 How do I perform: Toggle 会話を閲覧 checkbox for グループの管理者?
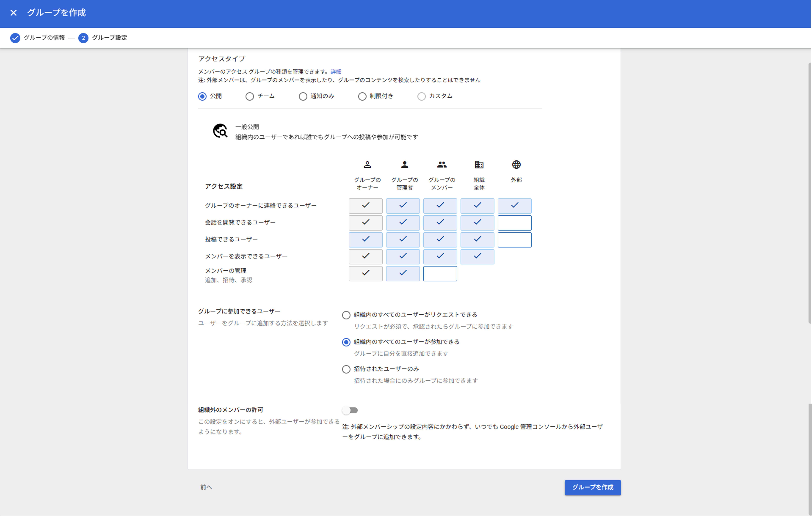403,223
